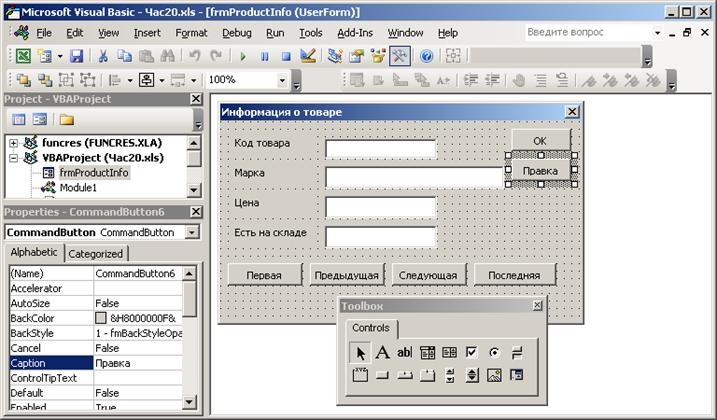Open the Tools menu
Screen dimensions: 717x420
311,33
